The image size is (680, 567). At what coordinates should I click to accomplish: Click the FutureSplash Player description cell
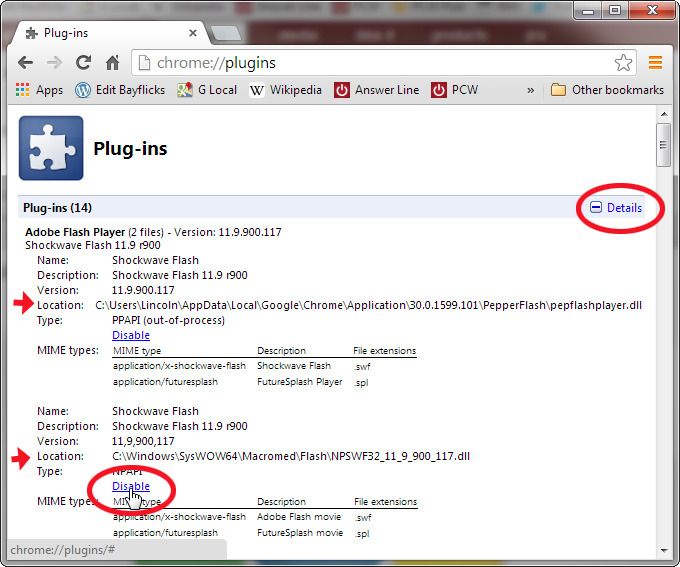(300, 382)
